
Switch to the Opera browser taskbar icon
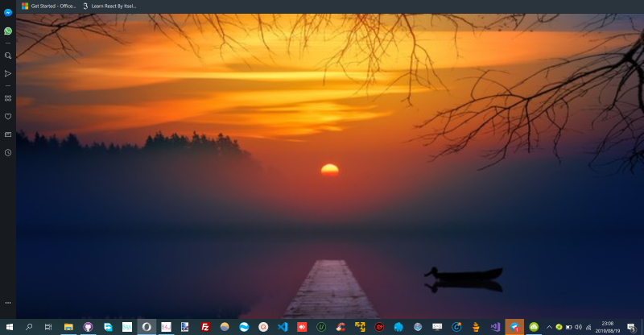tap(147, 327)
